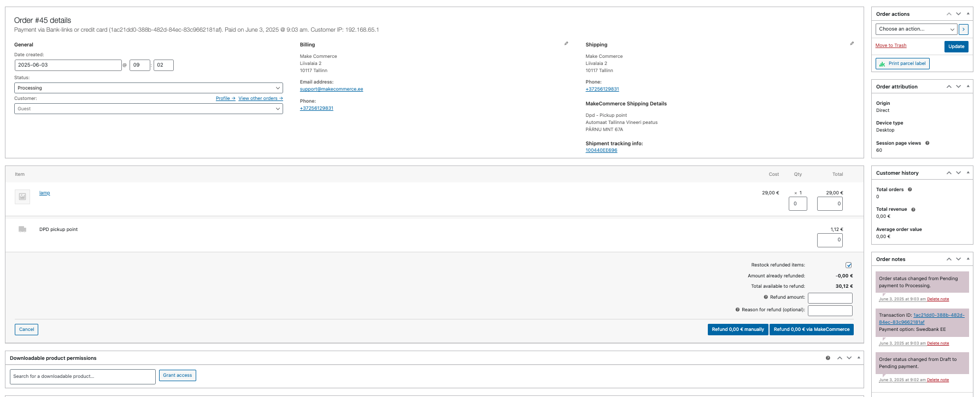
Task: Open the Status dropdown showing Processing
Action: coord(149,88)
